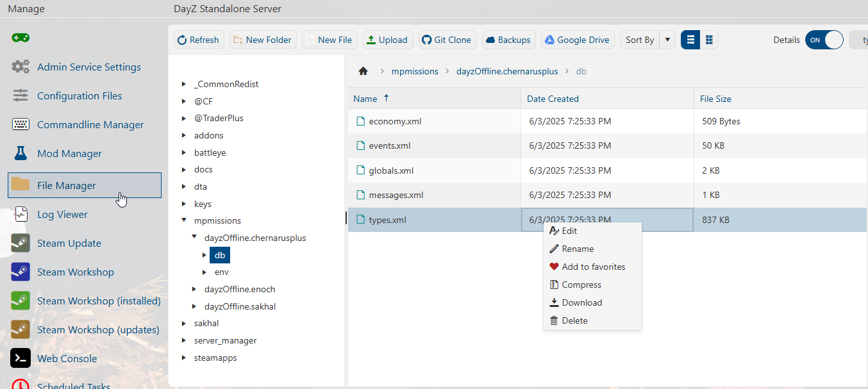The height and width of the screenshot is (389, 868).
Task: Select the keys folder in tree
Action: click(x=203, y=204)
